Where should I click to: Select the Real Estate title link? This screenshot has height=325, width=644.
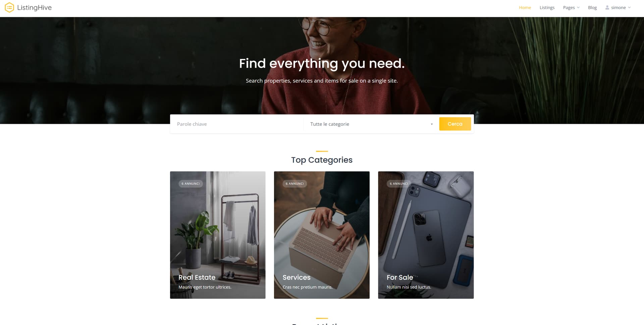click(x=197, y=277)
